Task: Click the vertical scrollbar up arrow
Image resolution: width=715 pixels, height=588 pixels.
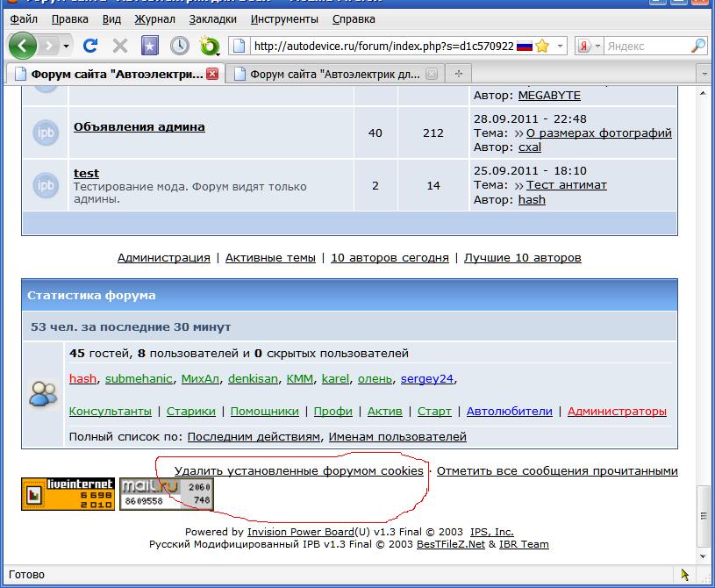Action: pos(703,93)
